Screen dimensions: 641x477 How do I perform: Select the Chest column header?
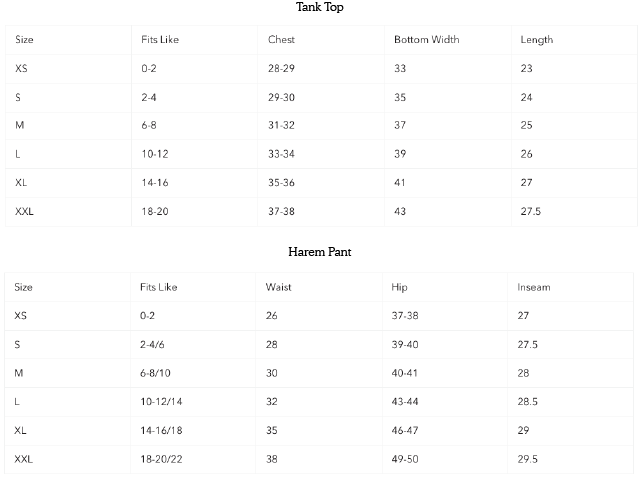[281, 40]
